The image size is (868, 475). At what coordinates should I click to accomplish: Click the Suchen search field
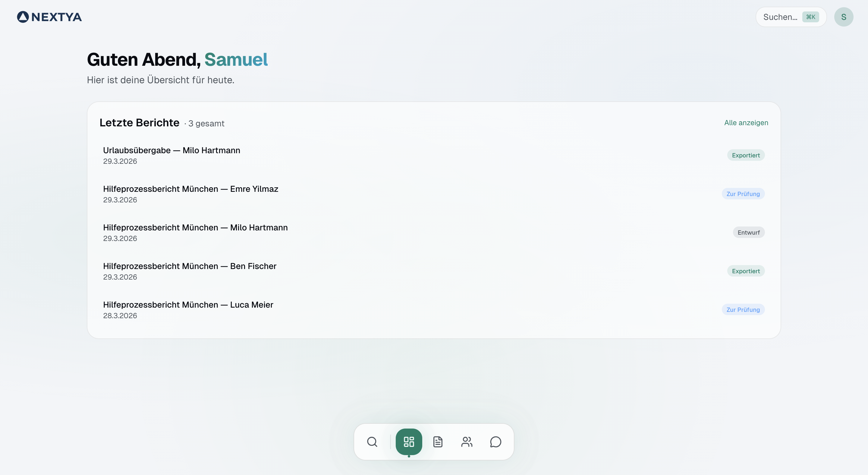point(780,17)
